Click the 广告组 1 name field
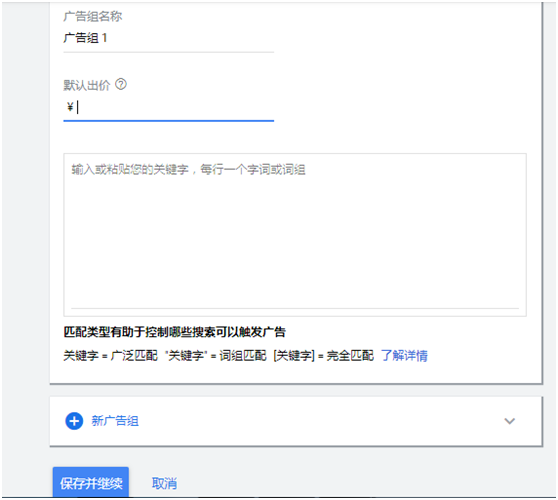Viewport: 558px width, 500px height. pos(169,38)
